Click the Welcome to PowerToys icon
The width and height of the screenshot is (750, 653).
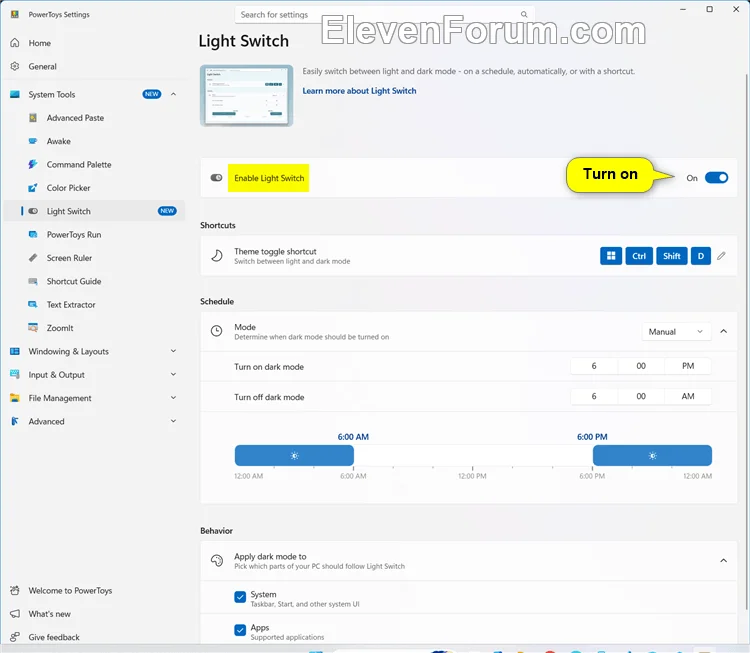(x=15, y=590)
